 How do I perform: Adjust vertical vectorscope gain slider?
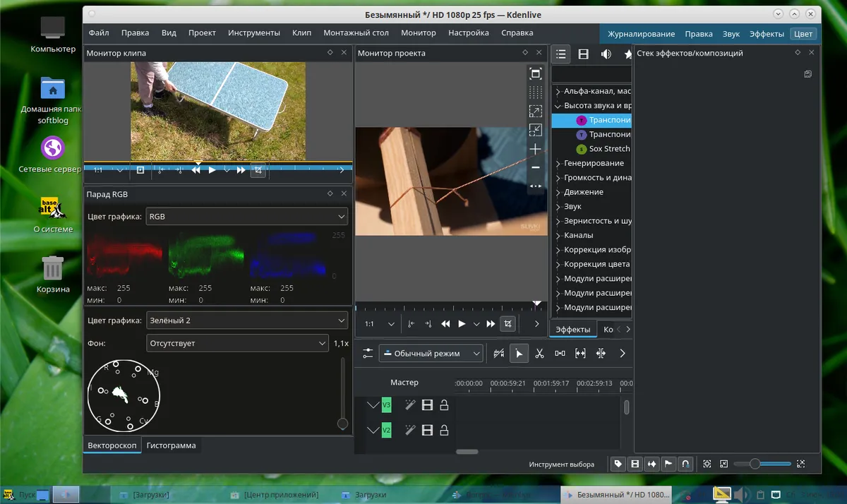click(342, 393)
